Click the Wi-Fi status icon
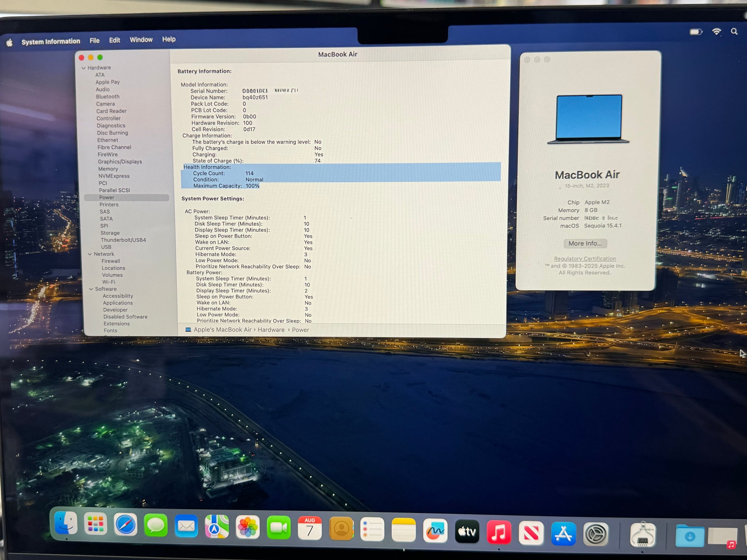The height and width of the screenshot is (560, 747). (717, 32)
